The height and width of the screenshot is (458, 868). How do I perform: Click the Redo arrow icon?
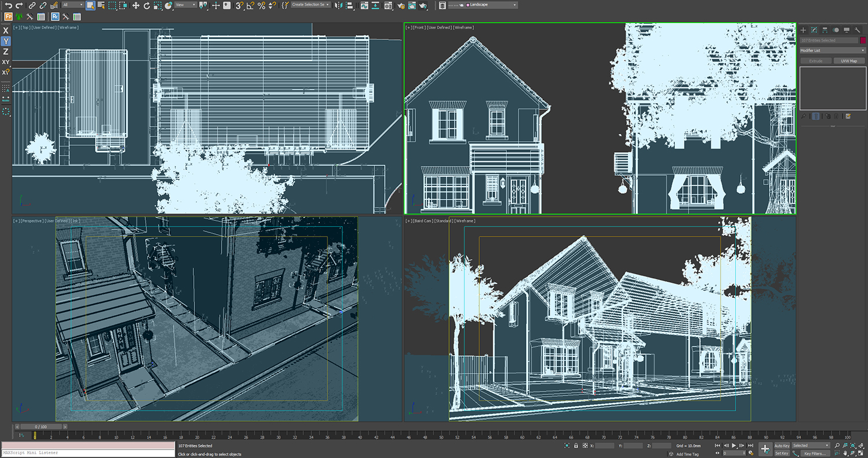19,5
